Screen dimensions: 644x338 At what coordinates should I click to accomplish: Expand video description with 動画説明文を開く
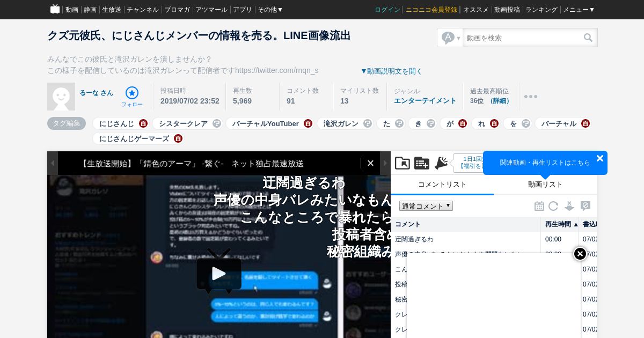[391, 71]
